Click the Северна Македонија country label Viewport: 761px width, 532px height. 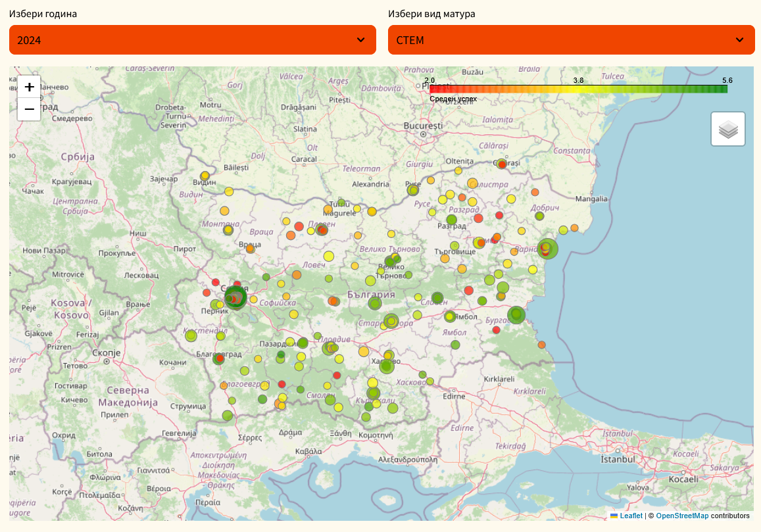tap(128, 396)
